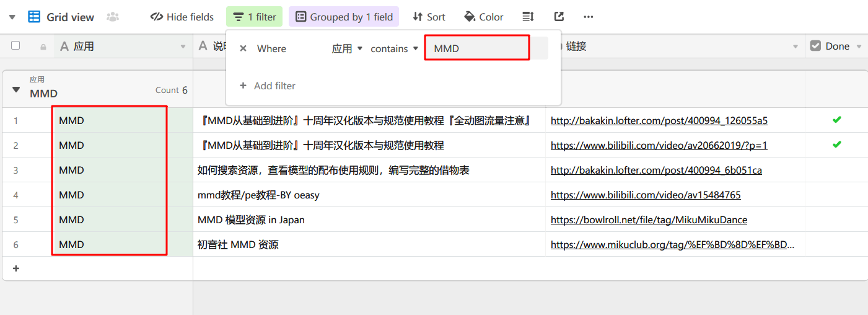Viewport: 868px width, 315px height.
Task: Click the 初音社 MMD 资源 cell
Action: (x=369, y=244)
